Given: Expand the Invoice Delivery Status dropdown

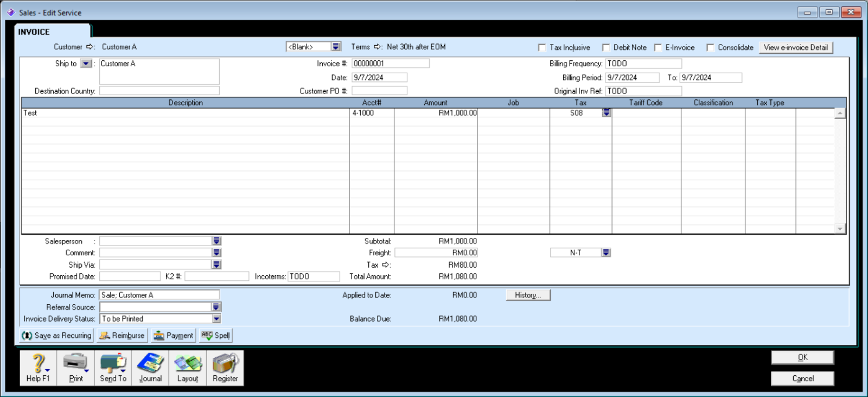Looking at the screenshot, I should tap(216, 319).
